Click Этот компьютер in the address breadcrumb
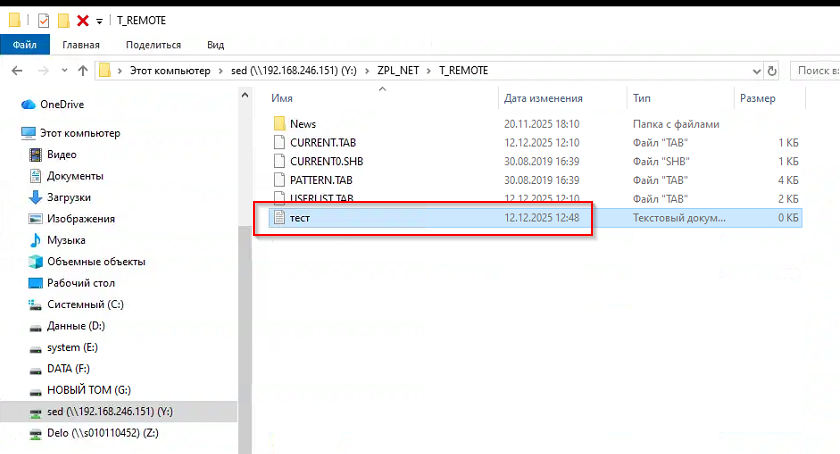The width and height of the screenshot is (840, 454). (x=173, y=71)
